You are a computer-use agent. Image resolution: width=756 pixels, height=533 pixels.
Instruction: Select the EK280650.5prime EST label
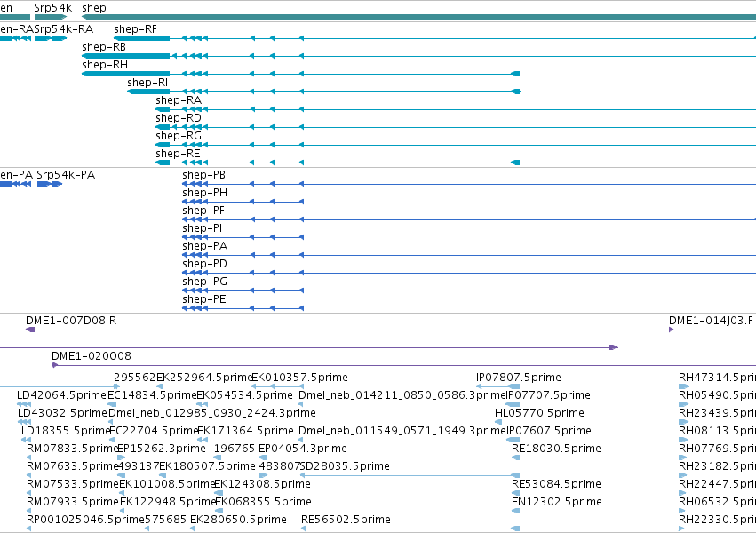click(238, 520)
